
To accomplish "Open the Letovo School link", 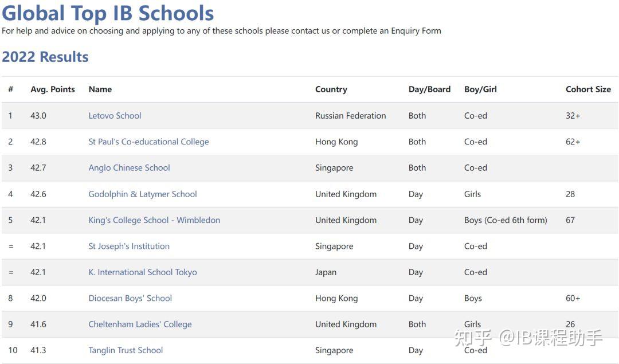I will 115,116.
